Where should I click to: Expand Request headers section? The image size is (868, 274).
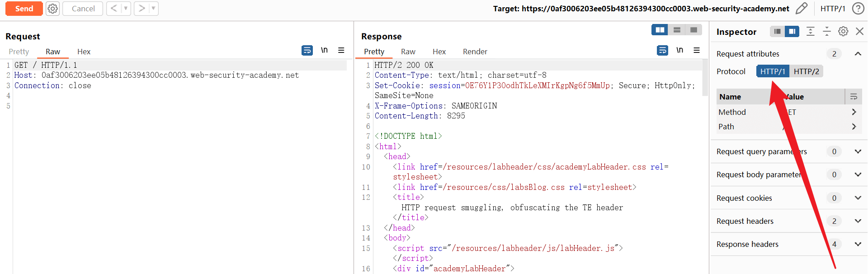click(858, 221)
